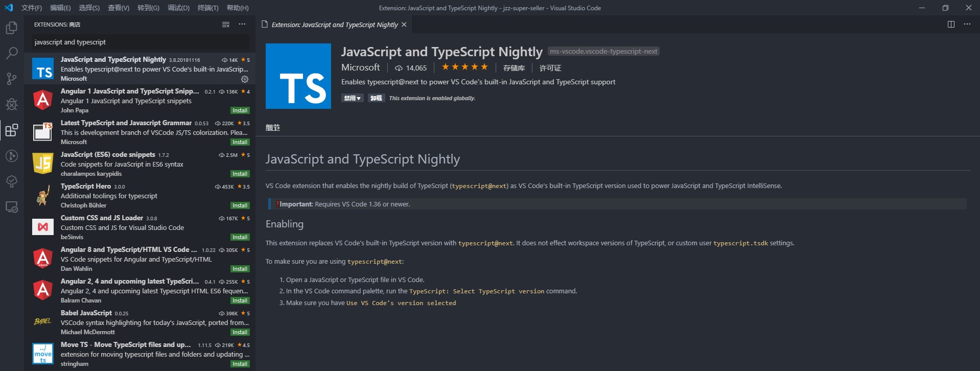Install Angular 8 and TypeScript/HTML VS Code snippets
The height and width of the screenshot is (371, 980).
(240, 269)
